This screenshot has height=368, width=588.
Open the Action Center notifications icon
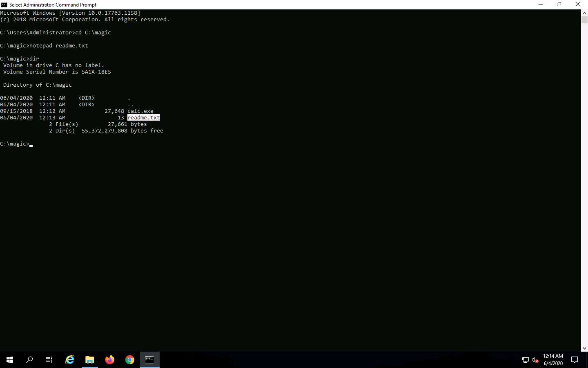pos(575,360)
